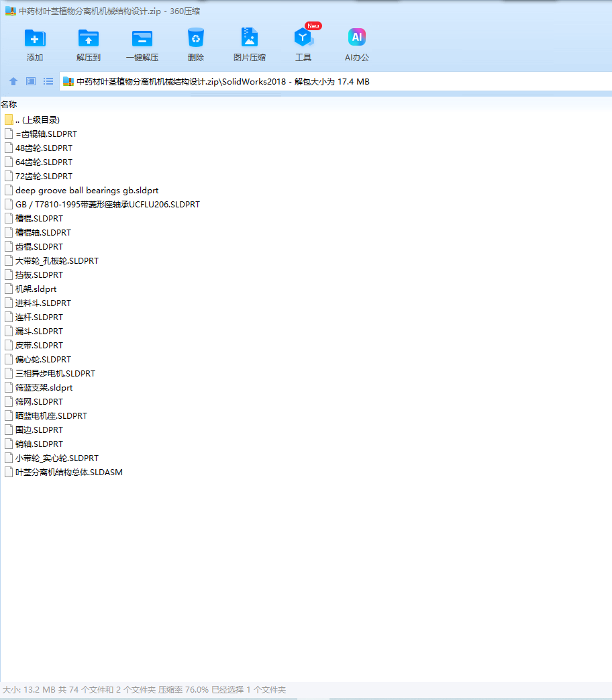Click the status bar size summary text

[x=144, y=689]
